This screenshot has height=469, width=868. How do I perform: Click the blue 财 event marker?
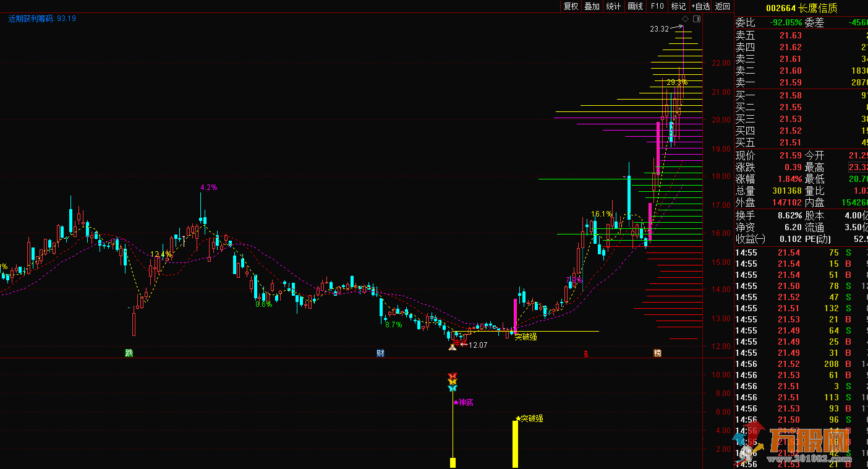tap(381, 353)
